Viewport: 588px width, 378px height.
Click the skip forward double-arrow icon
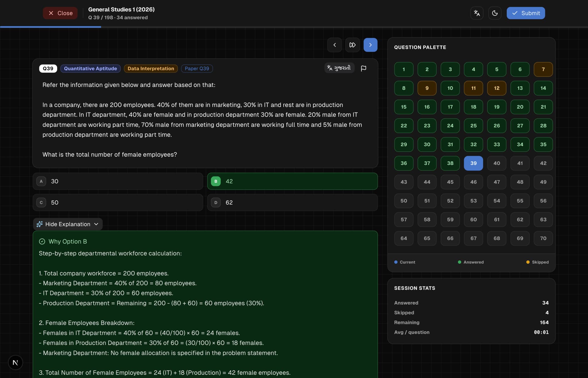(x=352, y=45)
